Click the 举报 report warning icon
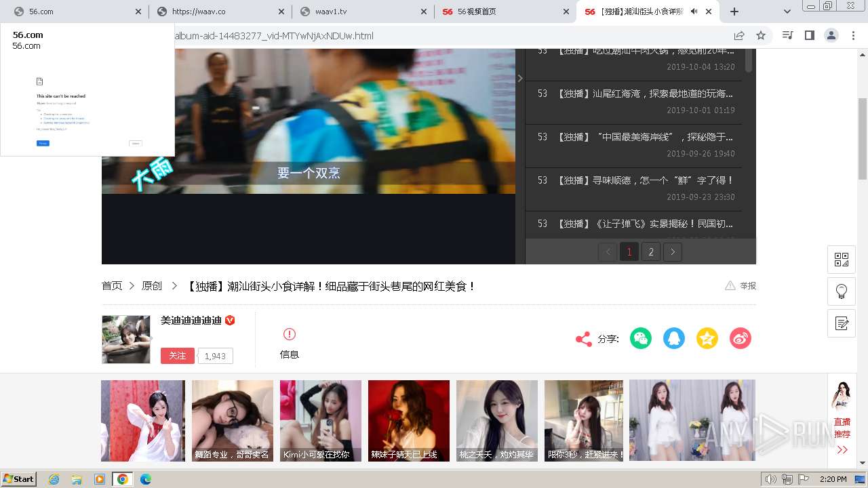868x488 pixels. pos(730,285)
